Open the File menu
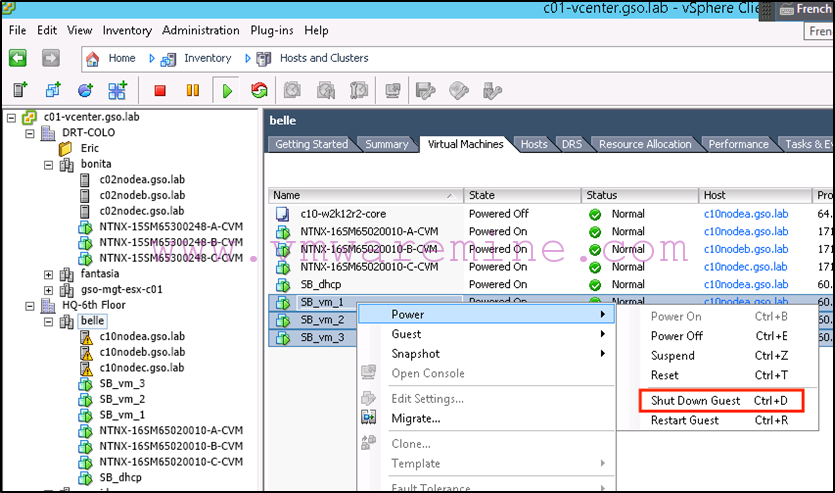The width and height of the screenshot is (835, 493). click(18, 30)
